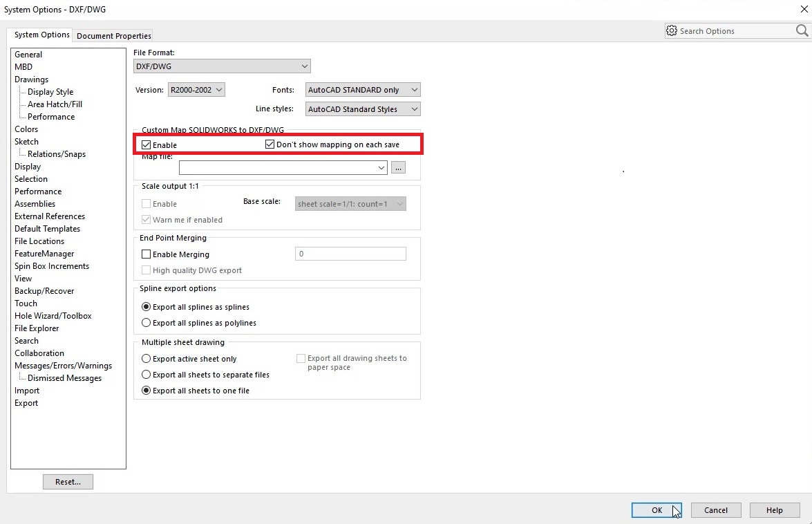
Task: Choose Export active sheet only option
Action: [146, 359]
